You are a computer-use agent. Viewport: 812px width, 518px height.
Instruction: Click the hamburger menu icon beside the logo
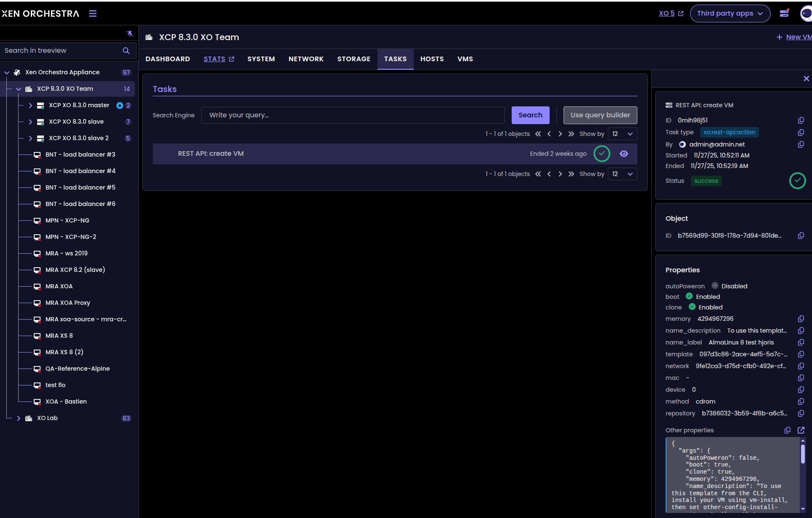click(x=93, y=14)
